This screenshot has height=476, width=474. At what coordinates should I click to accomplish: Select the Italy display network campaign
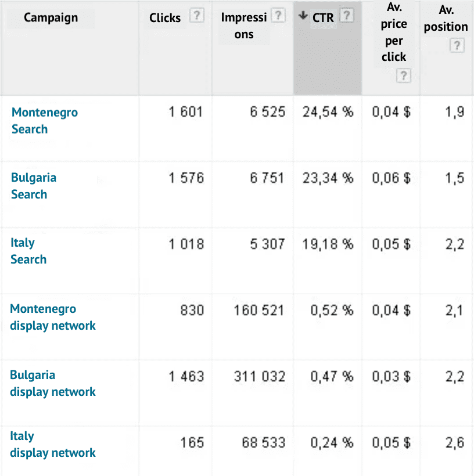(x=52, y=444)
